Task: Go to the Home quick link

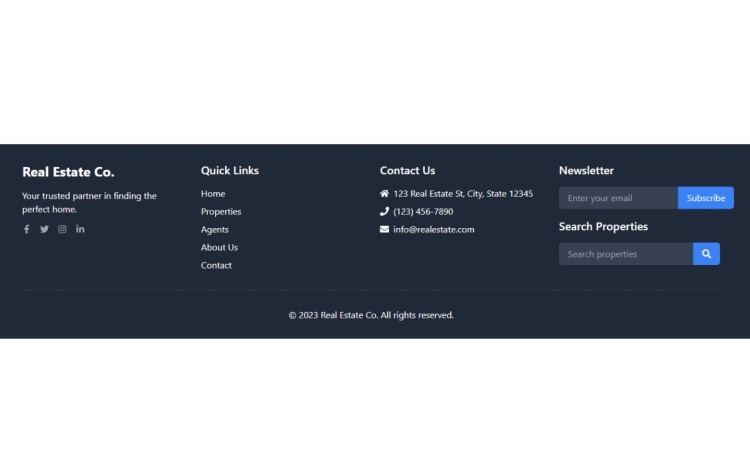Action: coord(213,194)
